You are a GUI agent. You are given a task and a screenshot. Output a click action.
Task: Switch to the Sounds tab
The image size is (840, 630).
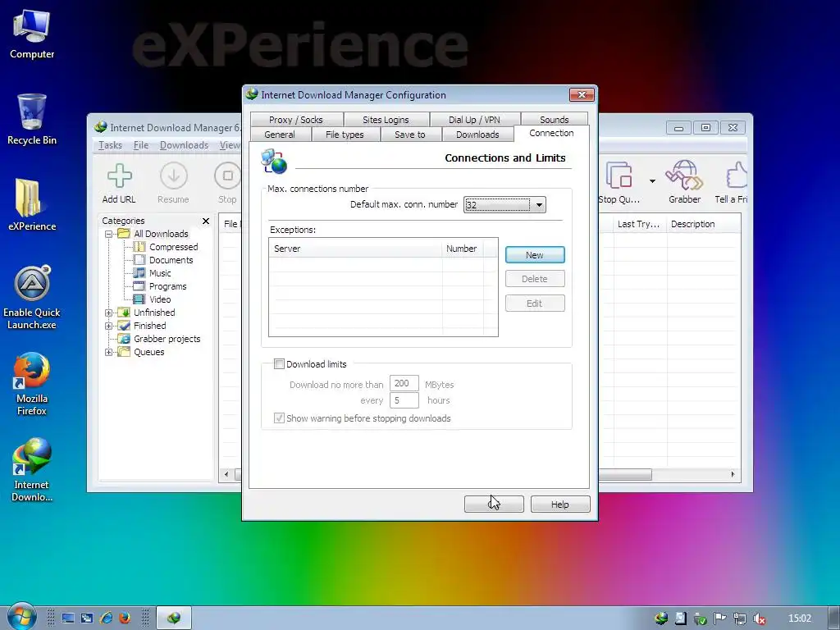(x=554, y=120)
